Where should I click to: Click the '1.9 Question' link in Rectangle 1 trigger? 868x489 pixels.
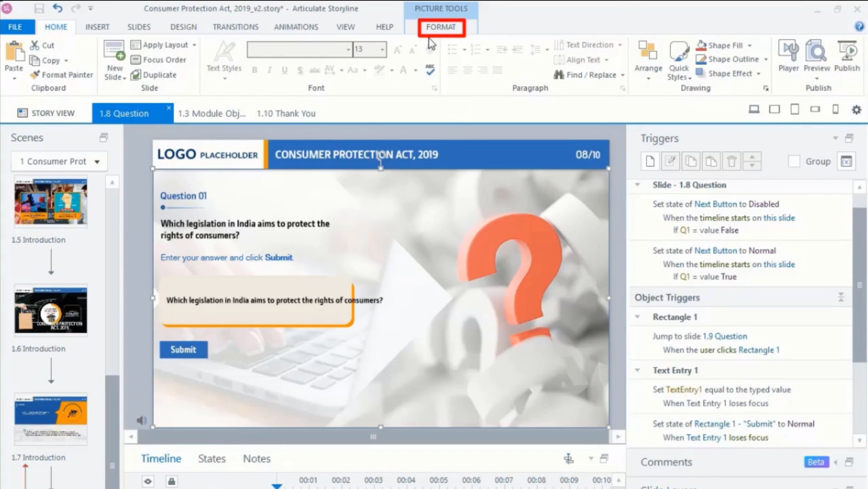[x=725, y=336]
